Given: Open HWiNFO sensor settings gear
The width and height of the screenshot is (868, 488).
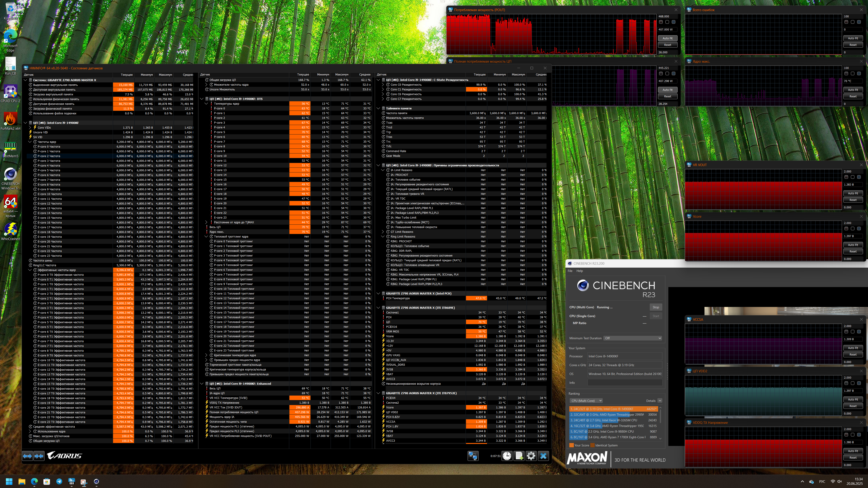Looking at the screenshot, I should click(531, 456).
